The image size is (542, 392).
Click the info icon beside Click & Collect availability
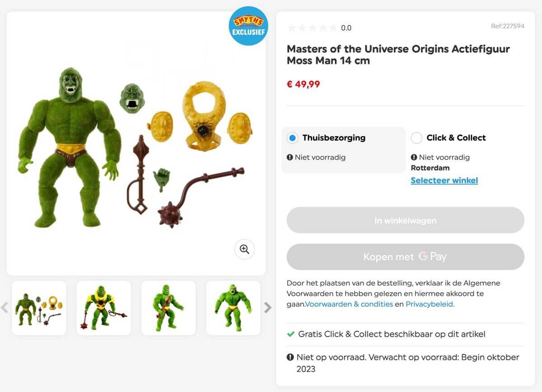pos(414,157)
